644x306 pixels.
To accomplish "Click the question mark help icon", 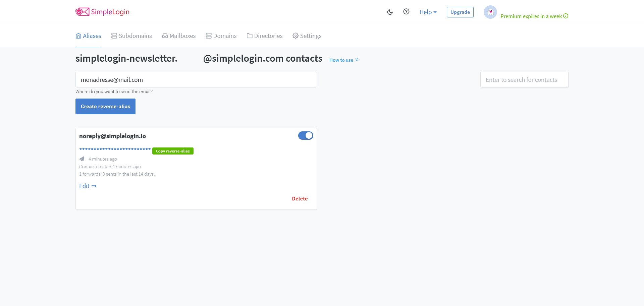I will pyautogui.click(x=406, y=12).
